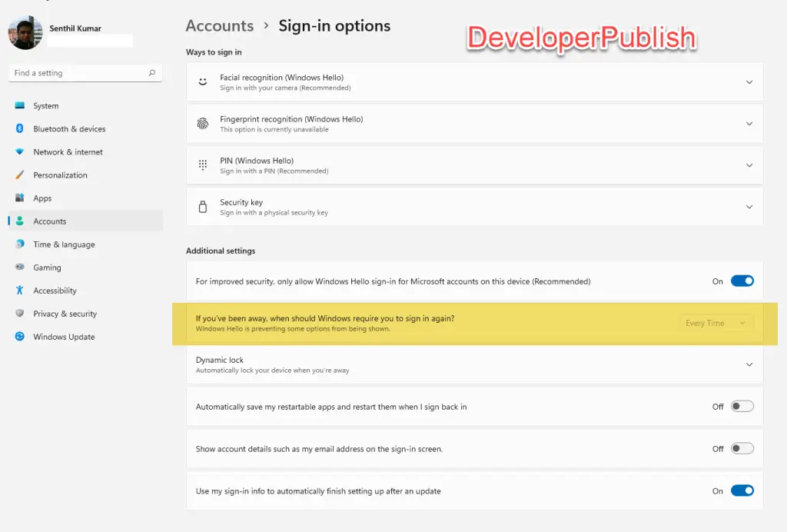Image resolution: width=787 pixels, height=532 pixels.
Task: Go back to Accounts via breadcrumb
Action: [x=220, y=25]
